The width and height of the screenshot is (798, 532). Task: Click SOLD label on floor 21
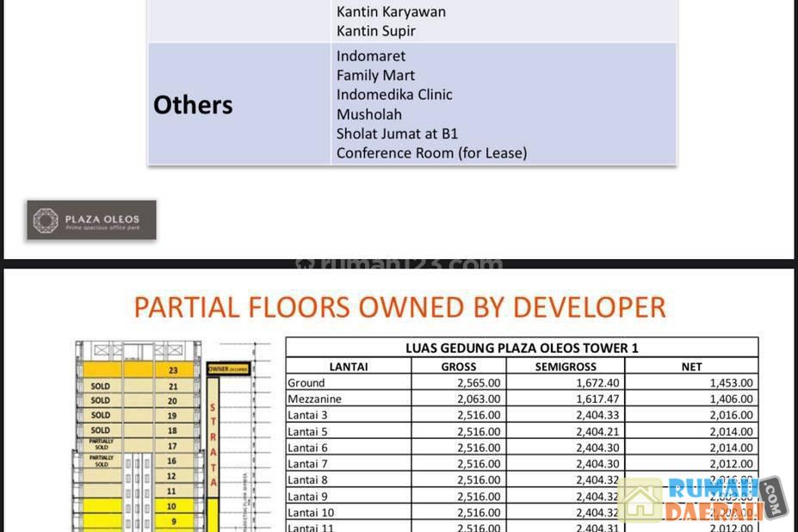(101, 387)
